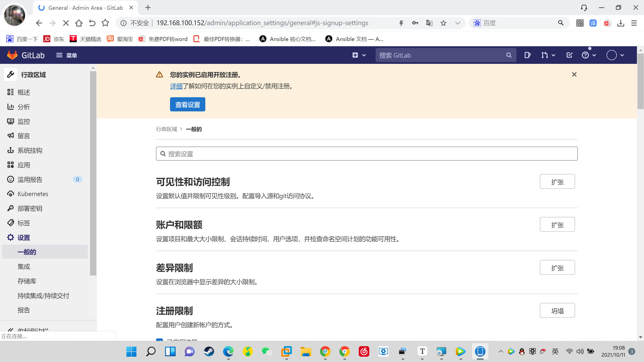644x362 pixels.
Task: Open the address bar dropdown chevron
Action: point(458,23)
